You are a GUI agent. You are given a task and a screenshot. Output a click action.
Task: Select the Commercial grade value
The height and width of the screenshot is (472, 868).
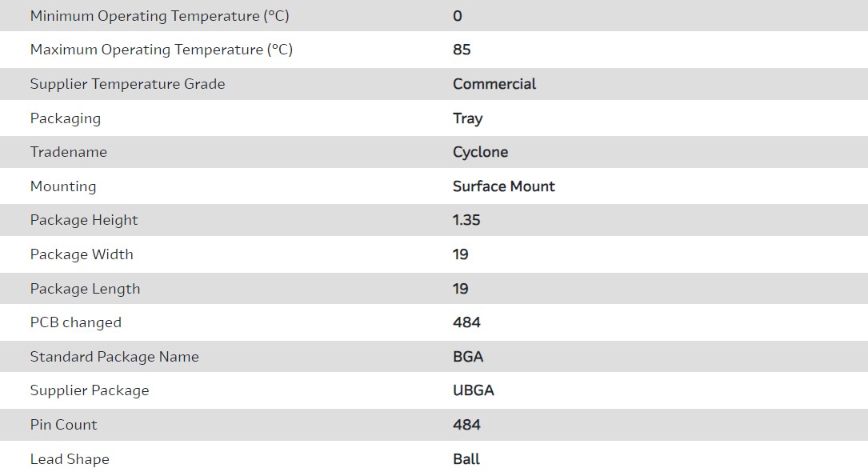click(494, 84)
